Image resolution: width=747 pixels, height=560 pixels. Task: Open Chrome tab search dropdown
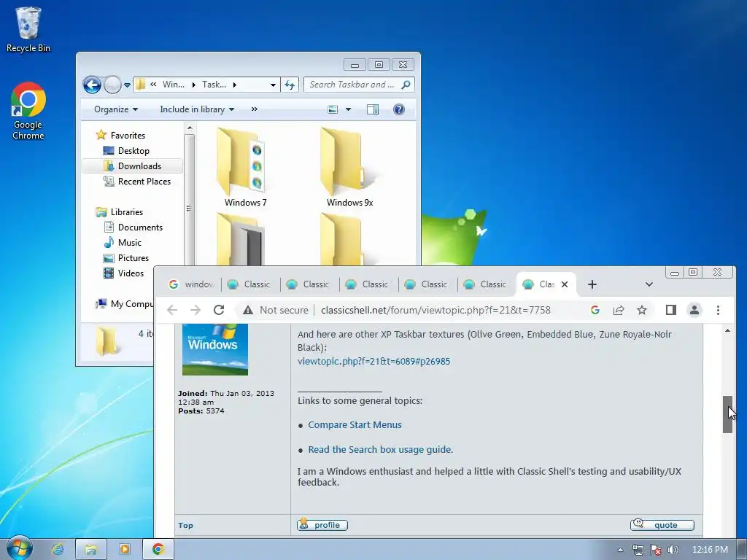pos(649,284)
